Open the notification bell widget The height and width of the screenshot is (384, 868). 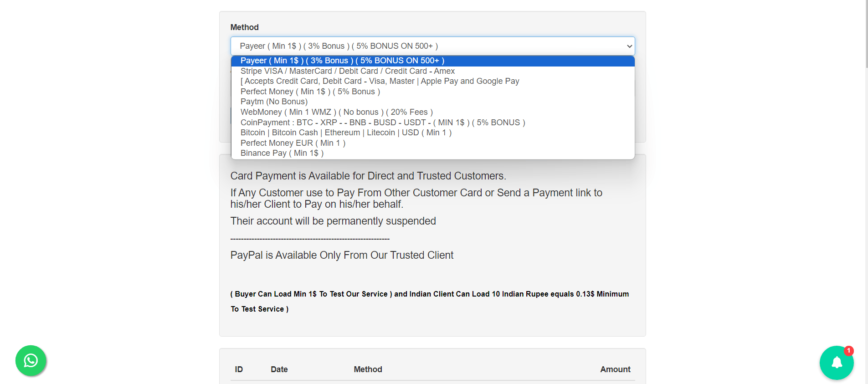point(836,363)
